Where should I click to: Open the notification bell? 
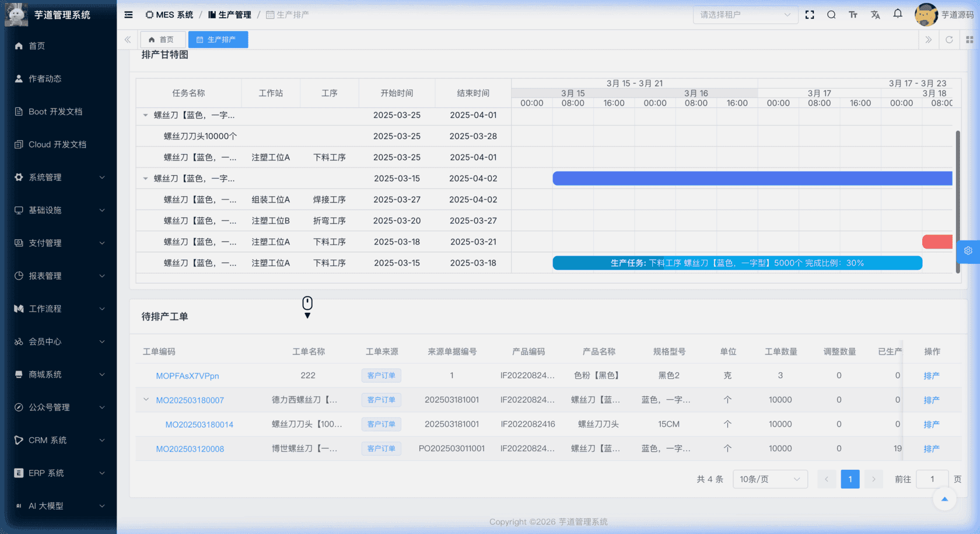tap(898, 13)
